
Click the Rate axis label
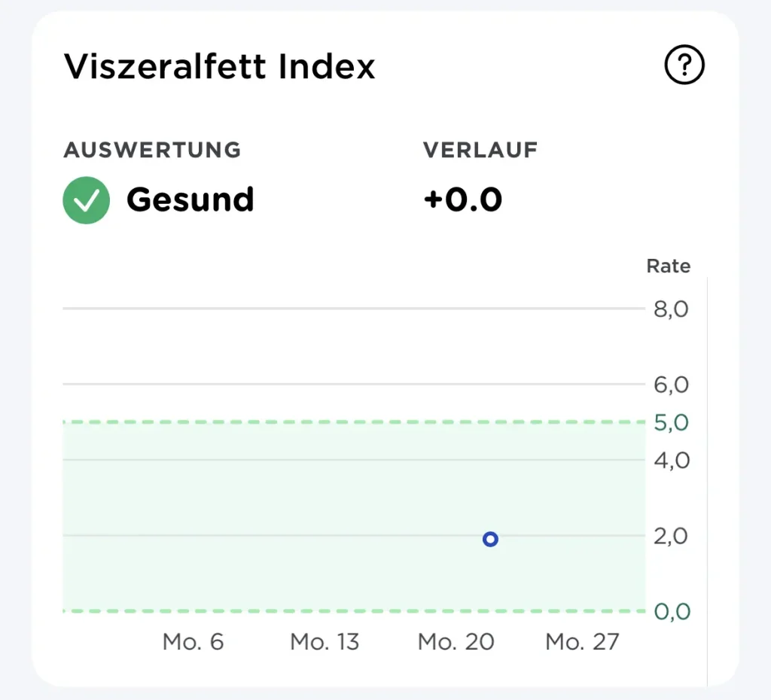point(669,266)
